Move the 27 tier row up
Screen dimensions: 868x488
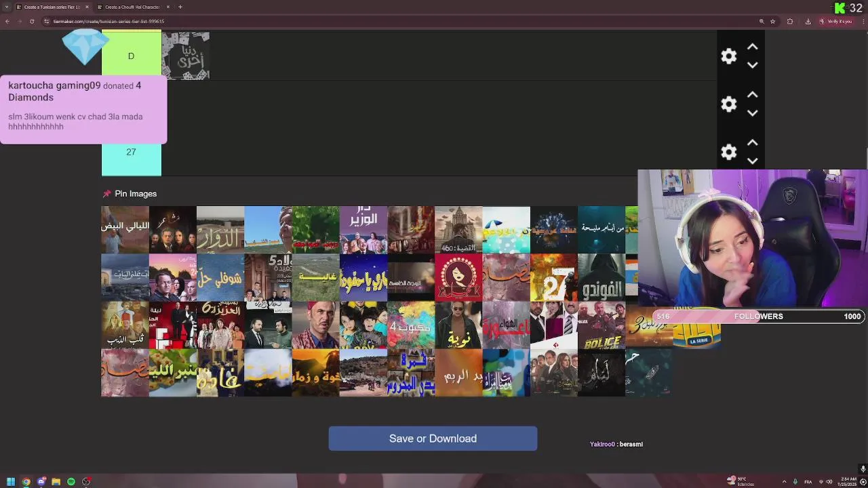coord(752,143)
